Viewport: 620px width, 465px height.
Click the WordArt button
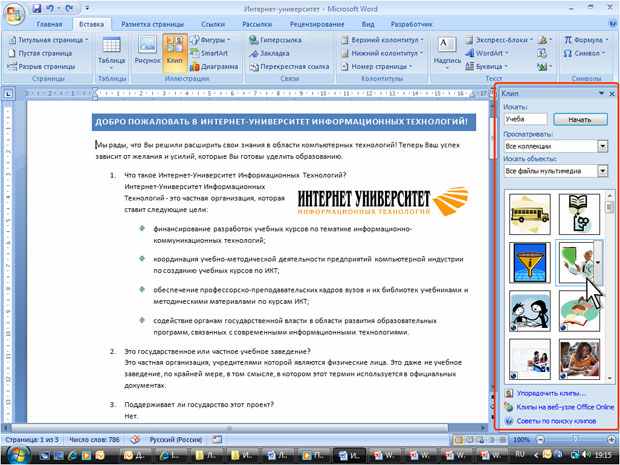click(487, 53)
